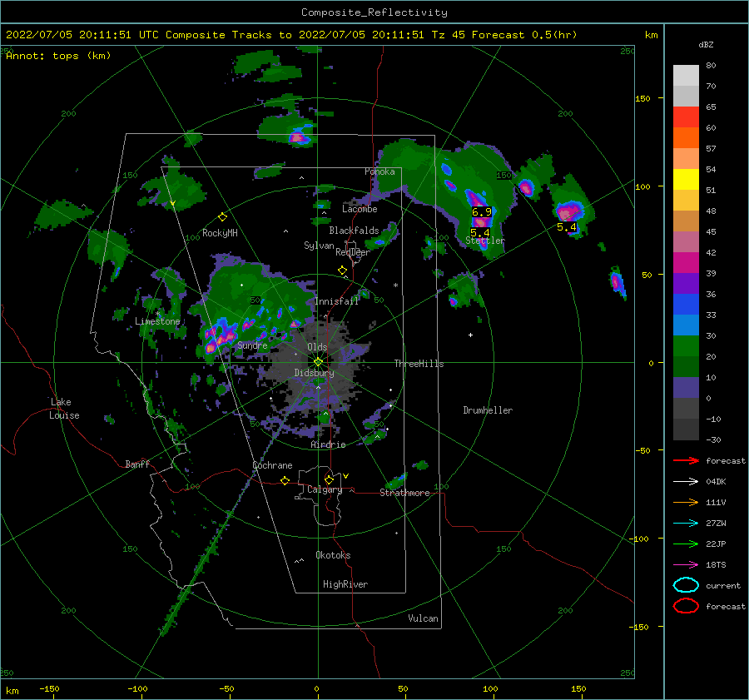Click the Limestone label
749x700 pixels.
[x=157, y=321]
